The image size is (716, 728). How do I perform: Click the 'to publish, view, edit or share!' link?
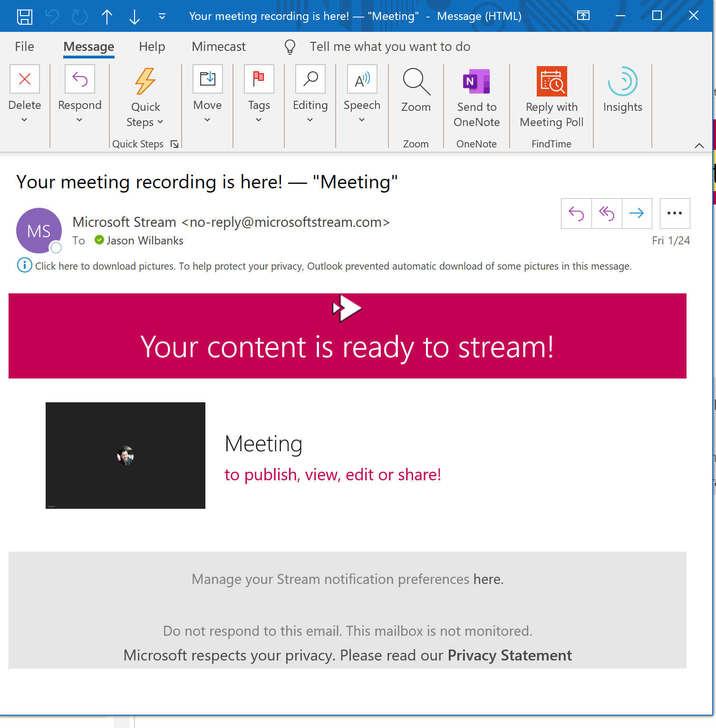(x=333, y=475)
